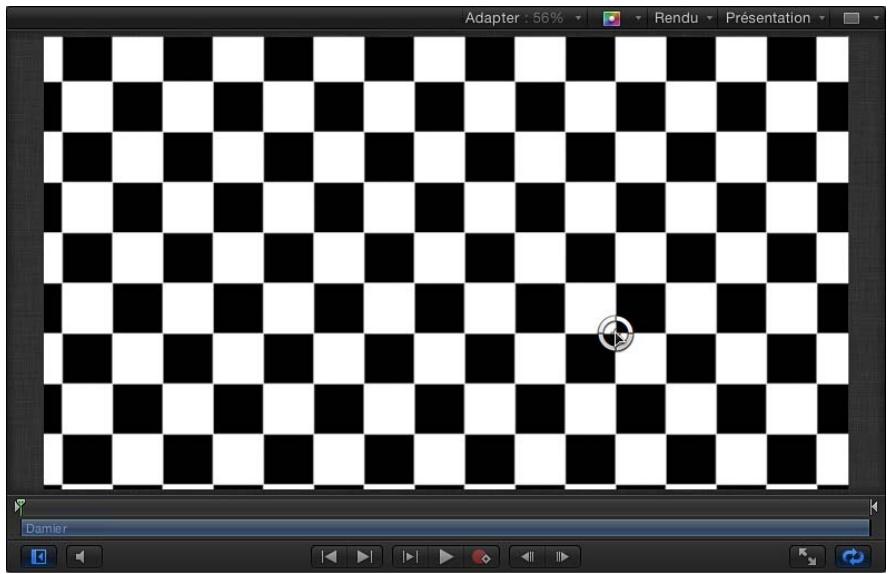Toggle loop playback button
This screenshot has height=574, width=890.
click(853, 556)
